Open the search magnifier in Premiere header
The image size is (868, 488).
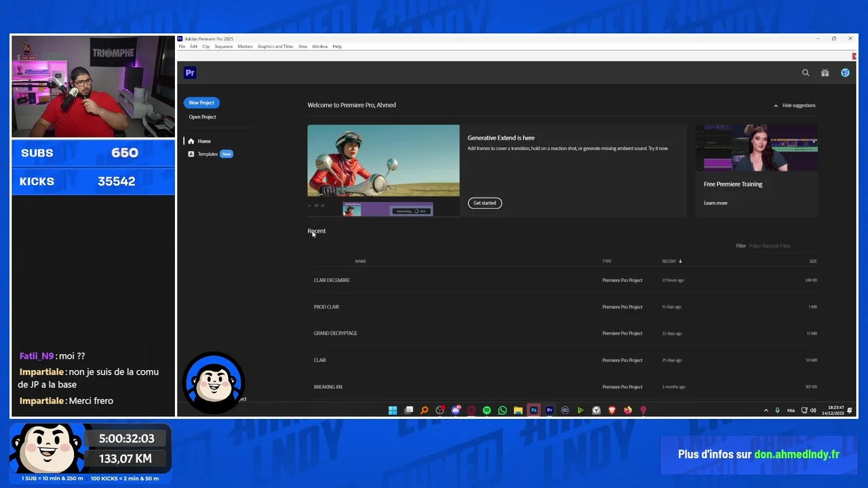pos(806,73)
